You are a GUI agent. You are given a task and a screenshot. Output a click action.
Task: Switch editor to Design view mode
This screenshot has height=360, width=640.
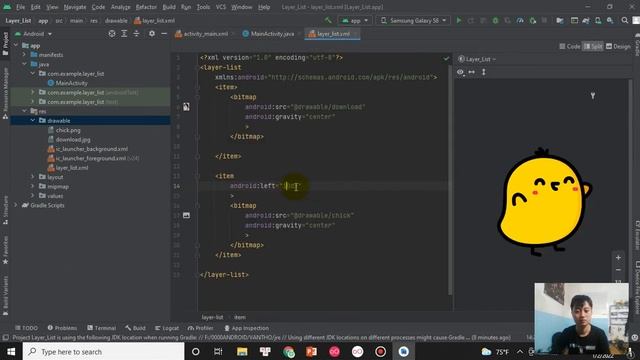[x=618, y=47]
